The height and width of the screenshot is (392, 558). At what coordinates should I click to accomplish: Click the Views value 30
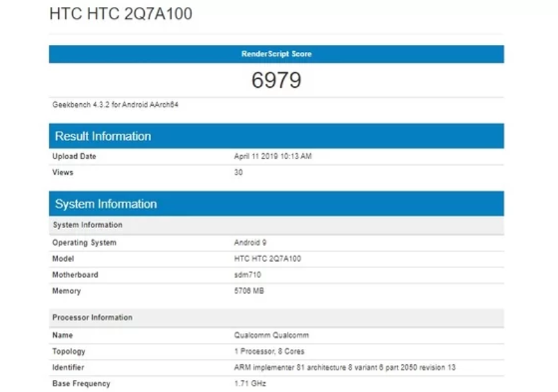pyautogui.click(x=238, y=172)
